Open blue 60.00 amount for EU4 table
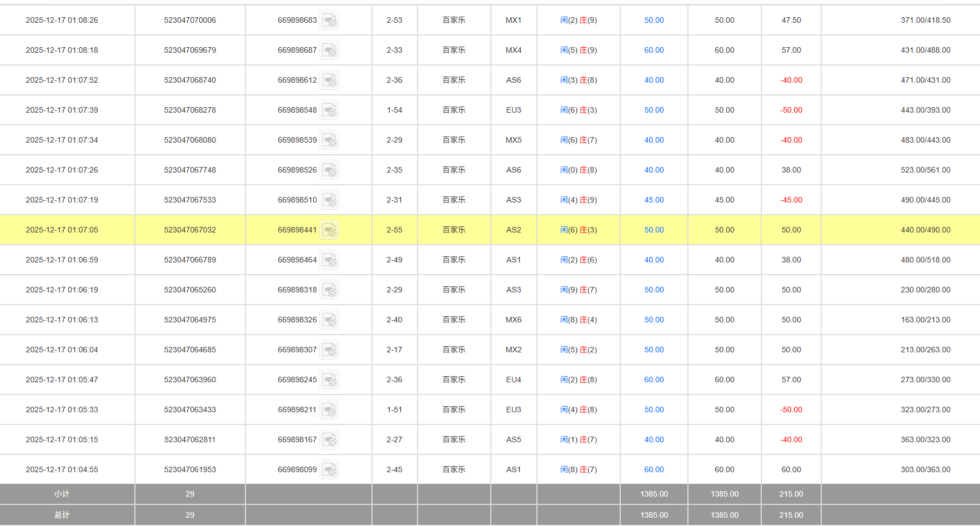The height and width of the screenshot is (526, 980). (654, 380)
